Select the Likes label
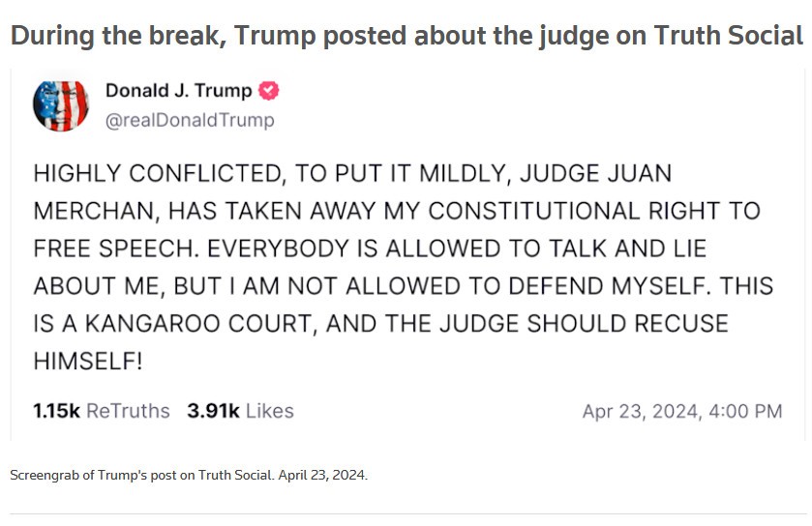 coord(270,411)
